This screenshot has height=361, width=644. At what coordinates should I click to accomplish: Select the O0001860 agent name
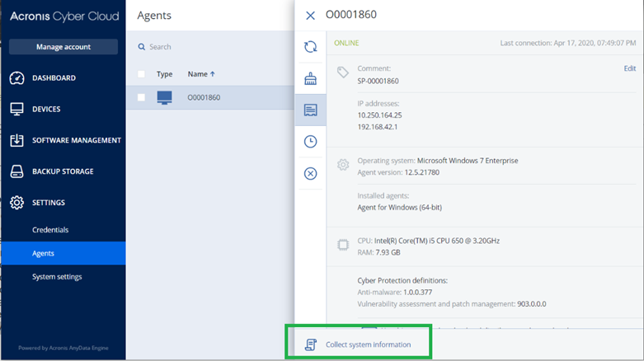point(204,98)
